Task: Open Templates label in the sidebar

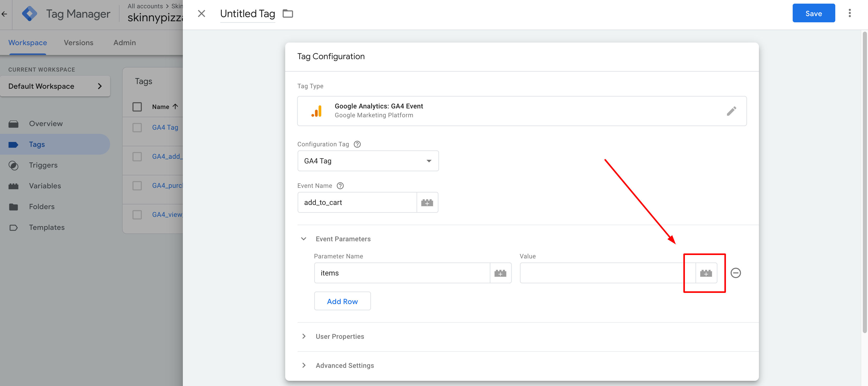Action: (x=46, y=228)
